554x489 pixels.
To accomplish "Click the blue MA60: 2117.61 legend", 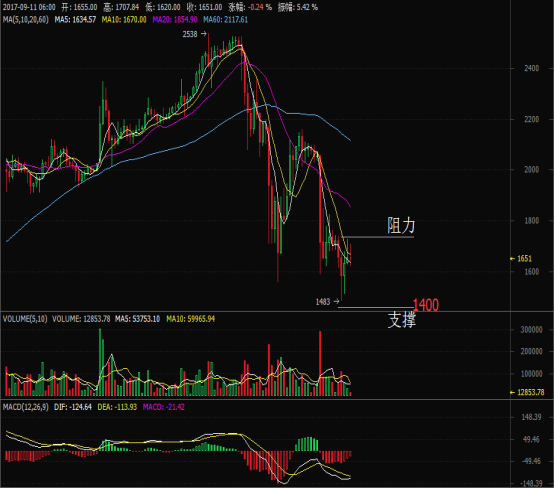I will click(x=225, y=19).
